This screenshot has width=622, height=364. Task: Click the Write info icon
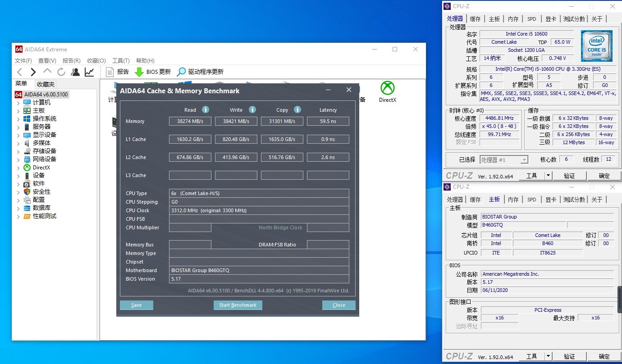tap(252, 109)
